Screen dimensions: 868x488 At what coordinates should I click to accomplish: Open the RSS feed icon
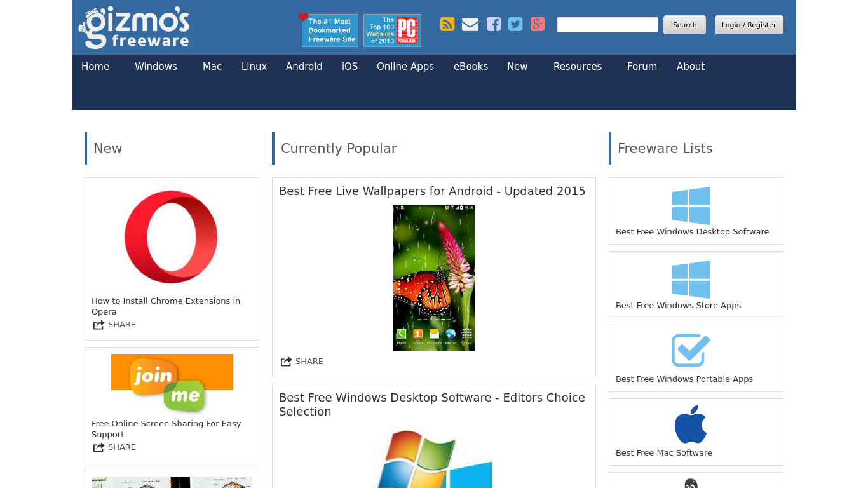pyautogui.click(x=447, y=24)
